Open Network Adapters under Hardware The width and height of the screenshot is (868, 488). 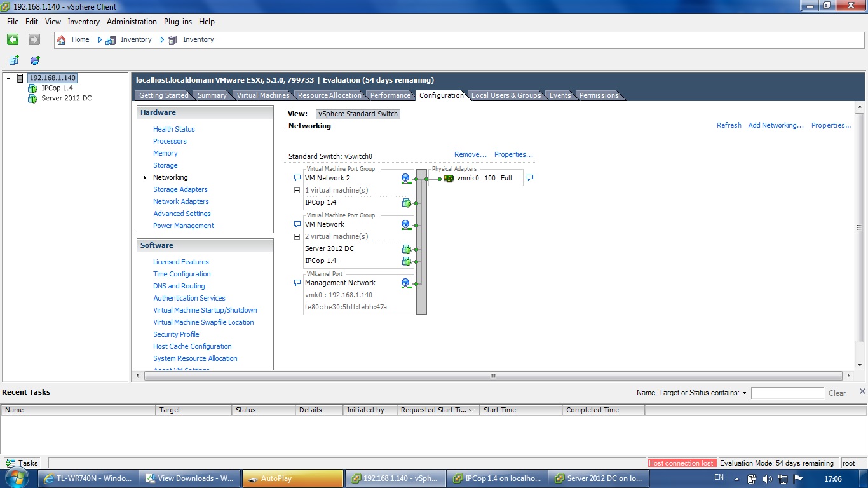tap(181, 201)
